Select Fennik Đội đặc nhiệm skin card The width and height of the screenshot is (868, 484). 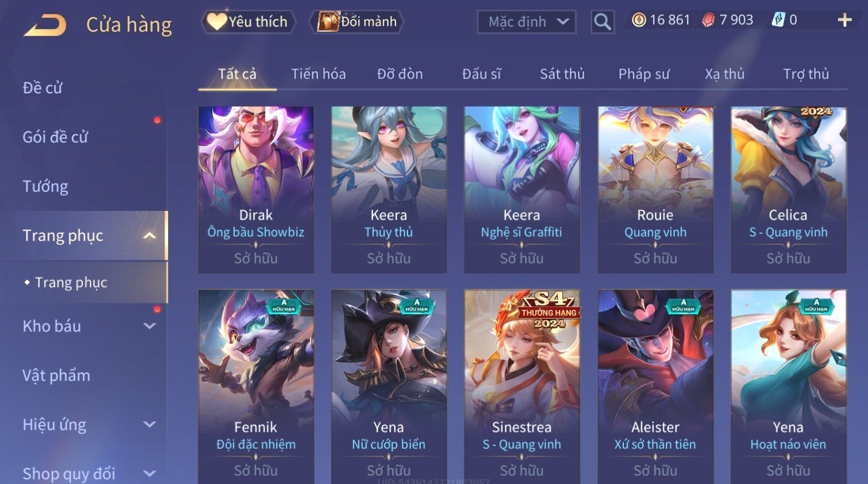(256, 386)
